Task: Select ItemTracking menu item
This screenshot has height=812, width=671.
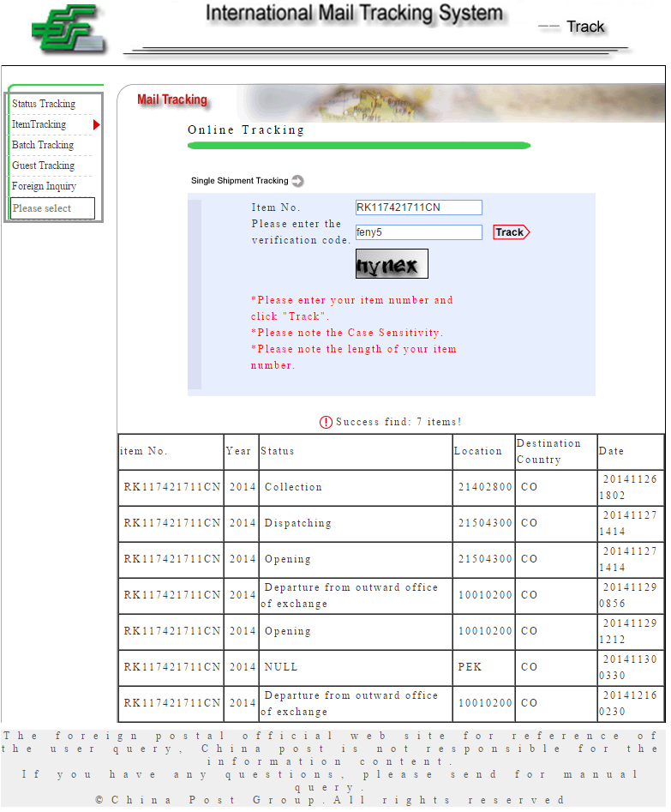Action: click(x=39, y=124)
